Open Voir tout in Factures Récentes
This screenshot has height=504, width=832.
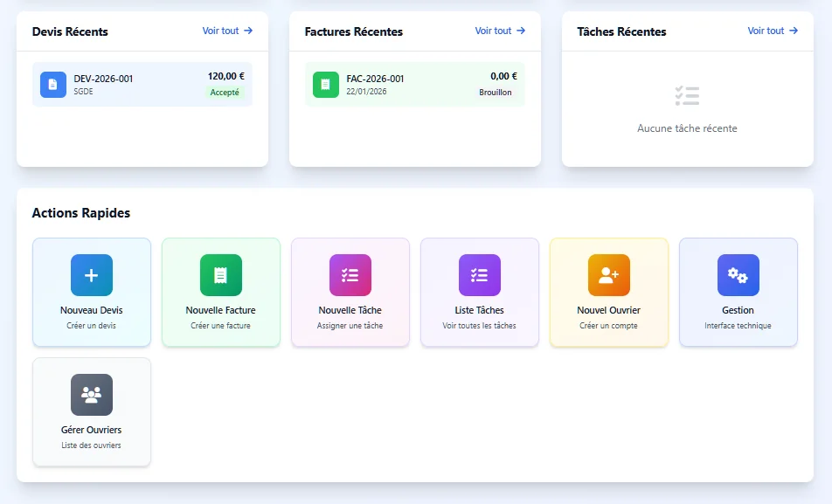[500, 31]
